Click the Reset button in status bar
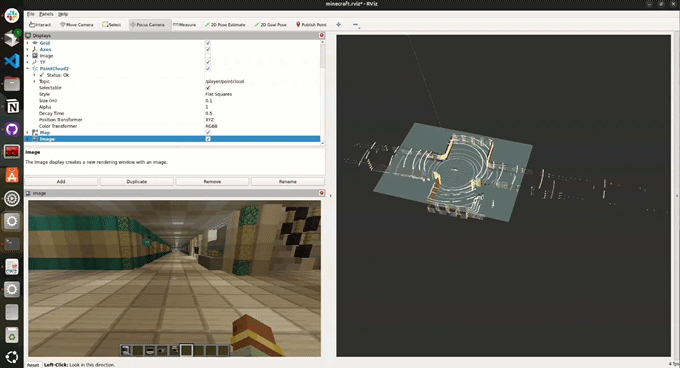 pos(33,365)
